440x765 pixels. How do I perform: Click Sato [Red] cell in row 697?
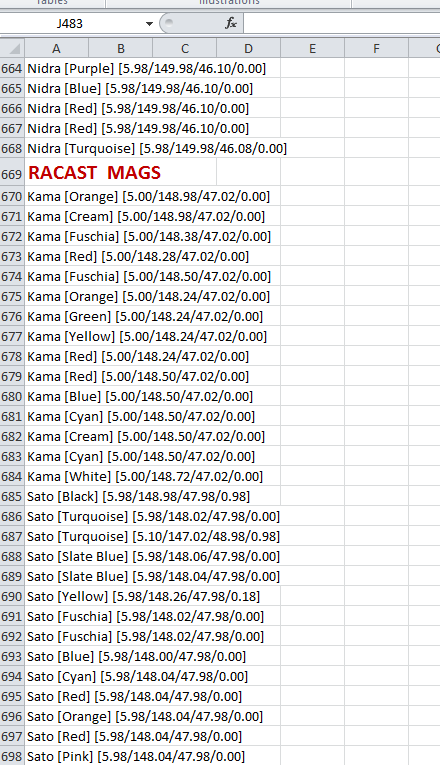[135, 737]
